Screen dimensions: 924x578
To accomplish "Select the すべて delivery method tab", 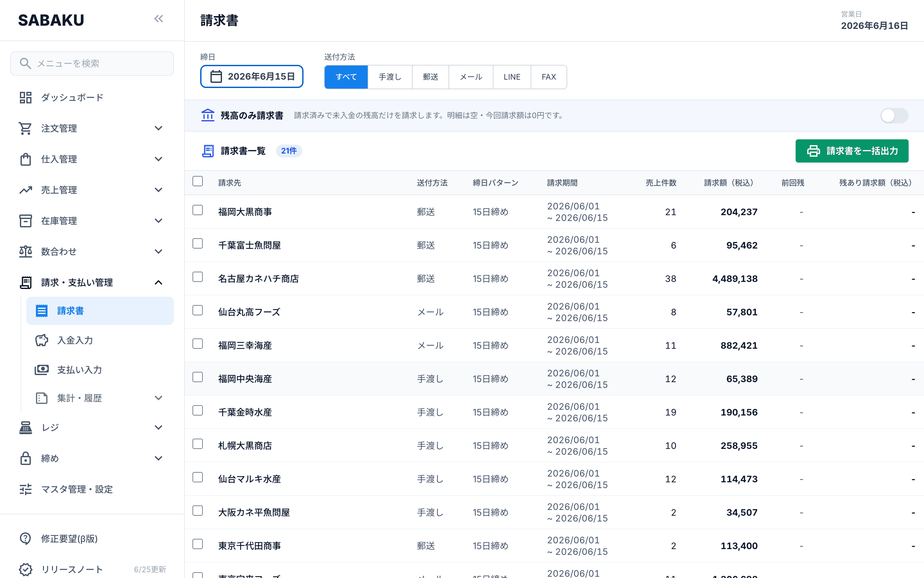I will [x=346, y=77].
